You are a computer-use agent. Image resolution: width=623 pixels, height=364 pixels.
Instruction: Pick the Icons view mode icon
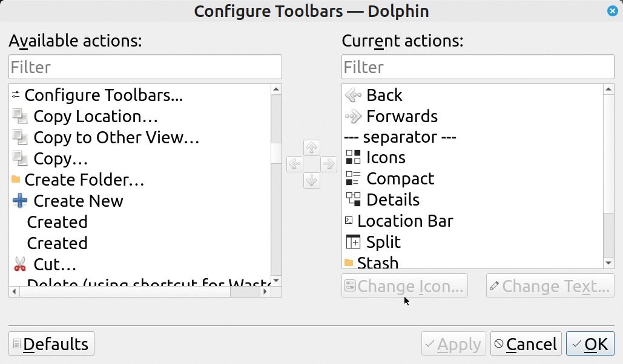(353, 157)
